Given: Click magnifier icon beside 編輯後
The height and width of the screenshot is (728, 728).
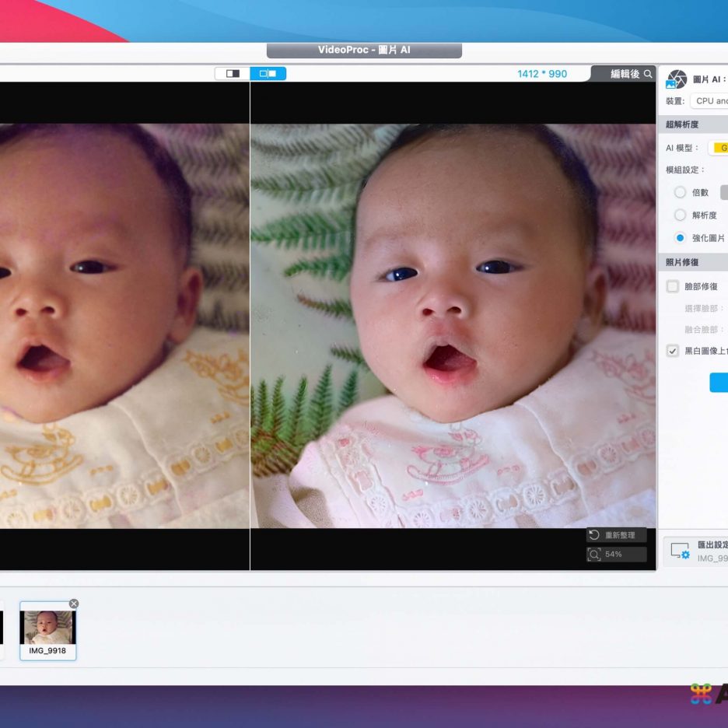Looking at the screenshot, I should [x=648, y=74].
